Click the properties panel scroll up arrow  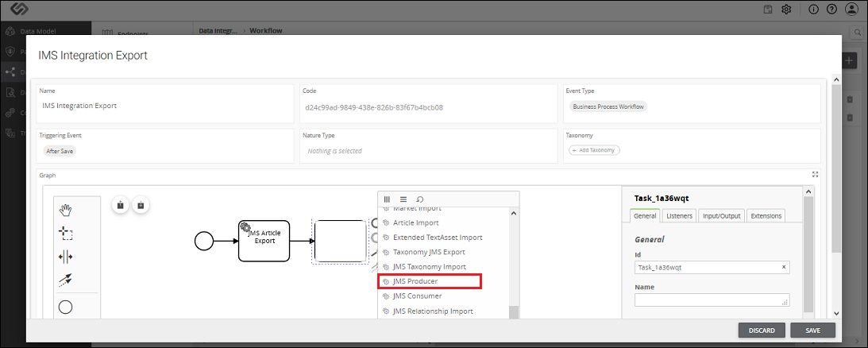point(808,191)
